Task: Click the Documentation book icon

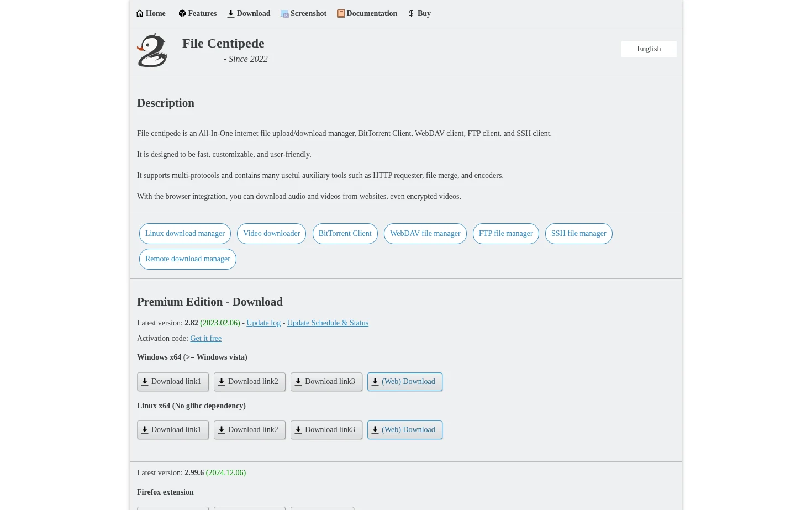Action: coord(341,14)
